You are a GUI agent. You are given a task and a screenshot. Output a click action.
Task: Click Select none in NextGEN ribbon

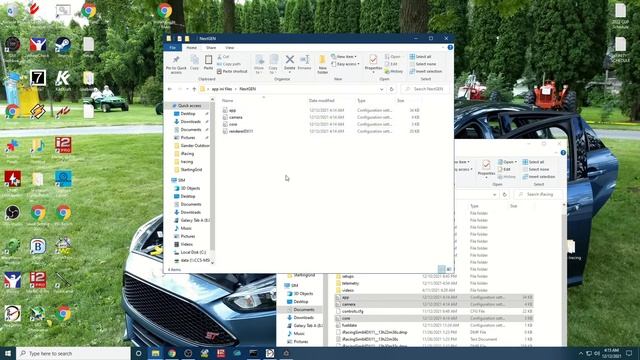click(x=423, y=64)
